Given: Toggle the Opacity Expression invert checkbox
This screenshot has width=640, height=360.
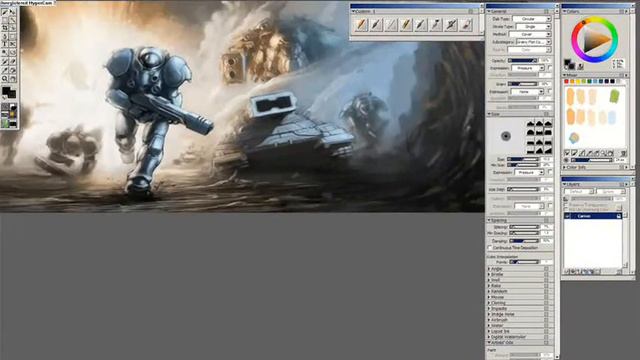Looking at the screenshot, I should click(550, 68).
